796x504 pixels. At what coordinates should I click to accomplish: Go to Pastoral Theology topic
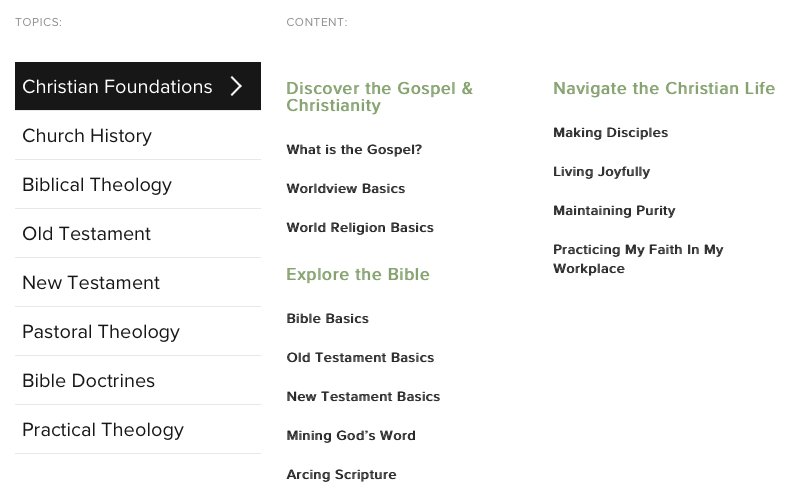(101, 332)
